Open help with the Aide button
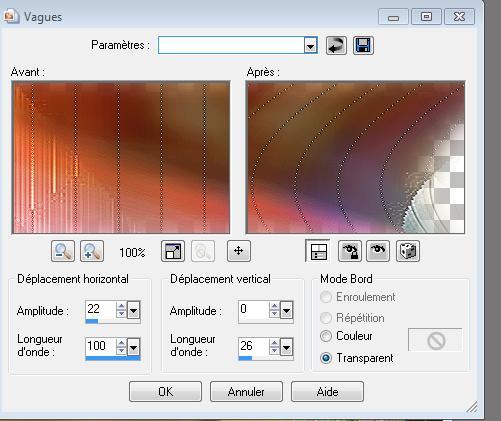Screen dimensions: 501x421 pyautogui.click(x=327, y=392)
